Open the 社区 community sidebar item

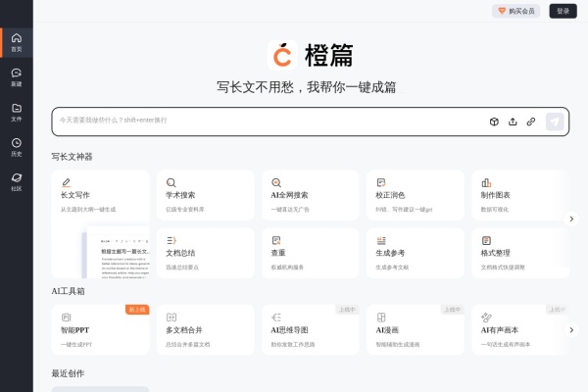pyautogui.click(x=16, y=182)
